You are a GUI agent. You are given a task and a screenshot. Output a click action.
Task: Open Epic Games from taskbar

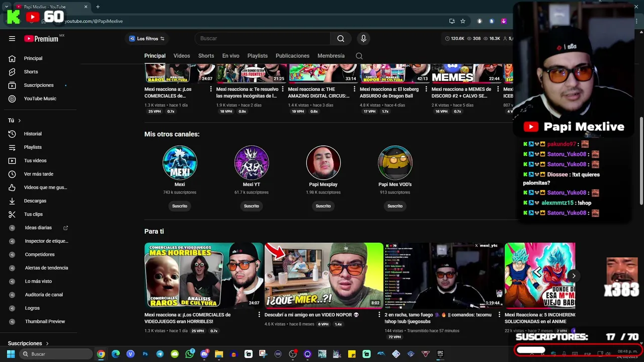[x=440, y=354]
